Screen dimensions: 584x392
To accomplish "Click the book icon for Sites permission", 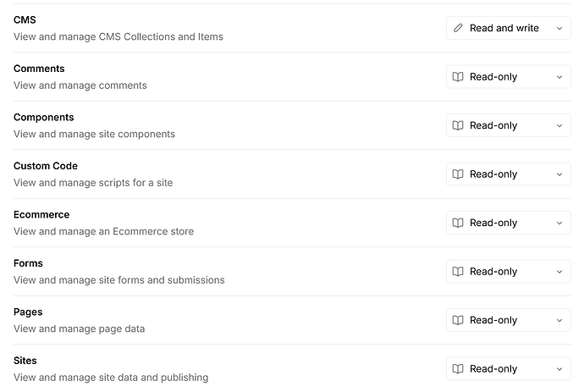I will pyautogui.click(x=458, y=369).
